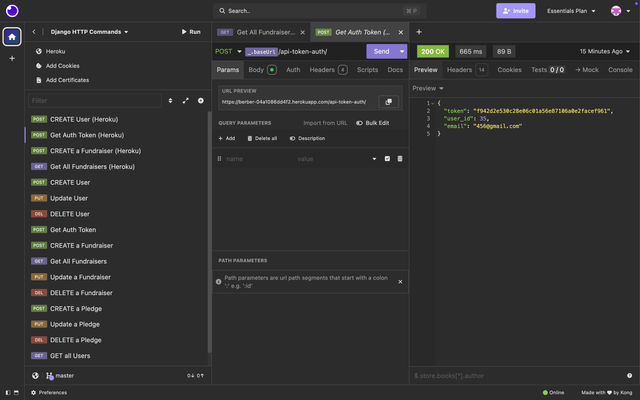Switch to the Body tab
This screenshot has height=400, width=640.
click(x=262, y=70)
